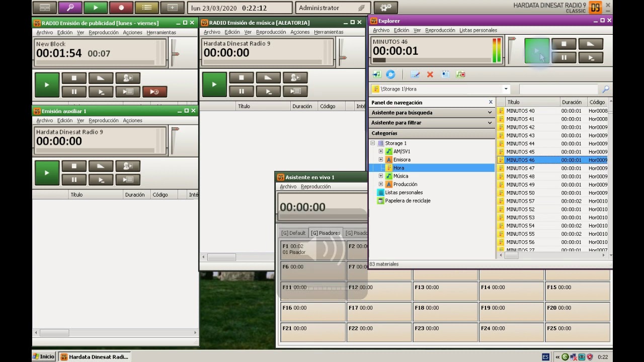The height and width of the screenshot is (362, 644).
Task: Expand the Producción tree node
Action: pyautogui.click(x=381, y=184)
